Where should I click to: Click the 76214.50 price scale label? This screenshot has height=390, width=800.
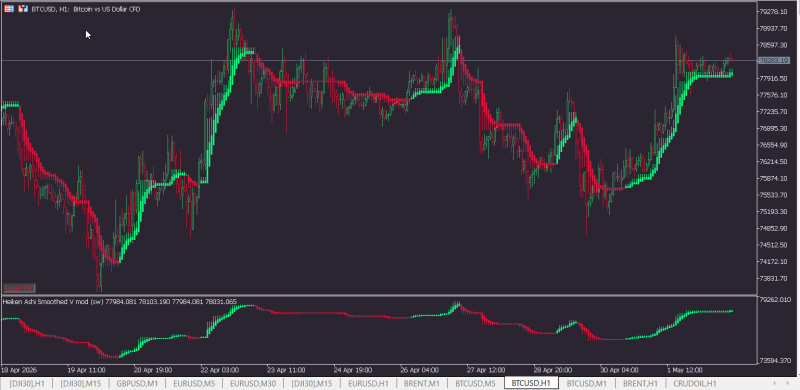tap(774, 161)
